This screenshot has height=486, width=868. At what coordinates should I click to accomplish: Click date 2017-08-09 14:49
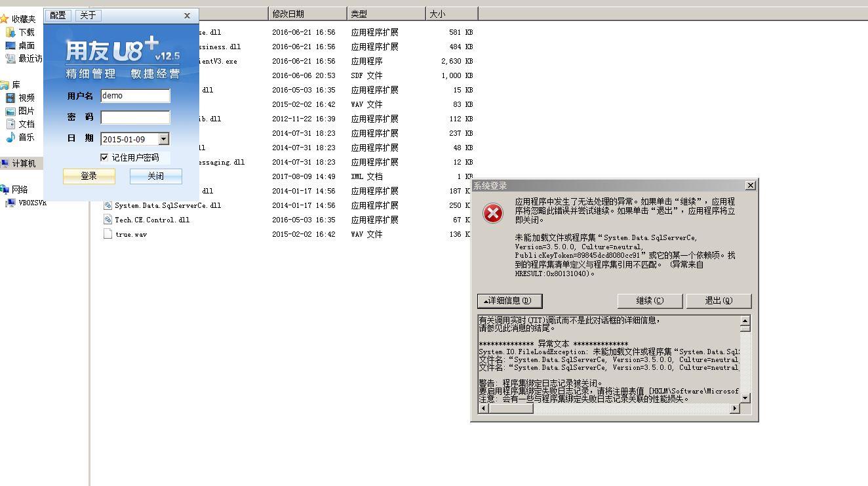[x=304, y=176]
